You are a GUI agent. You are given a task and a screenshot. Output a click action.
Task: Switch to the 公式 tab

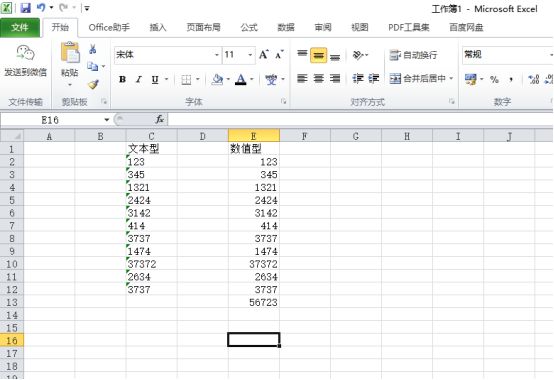pyautogui.click(x=249, y=28)
